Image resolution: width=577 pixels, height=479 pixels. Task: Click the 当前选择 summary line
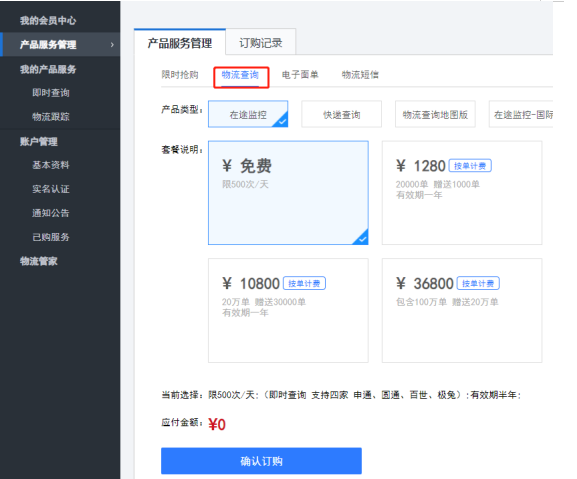[x=341, y=395]
